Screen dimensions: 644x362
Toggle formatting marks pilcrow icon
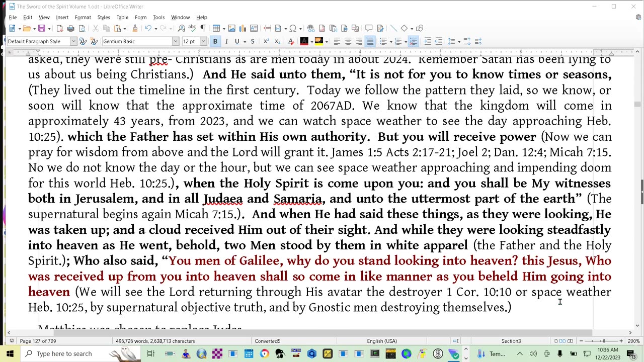203,28
